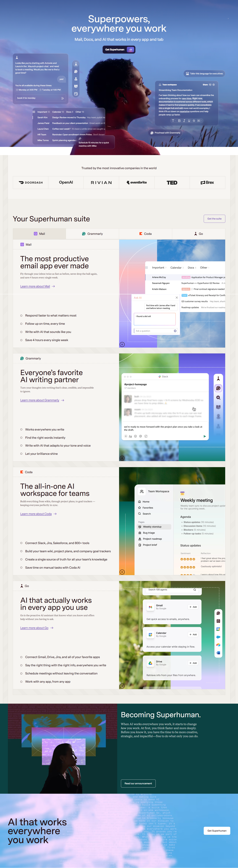Select 'Write with AI that sounds like you'
This screenshot has width=238, height=868.
pos(46,332)
